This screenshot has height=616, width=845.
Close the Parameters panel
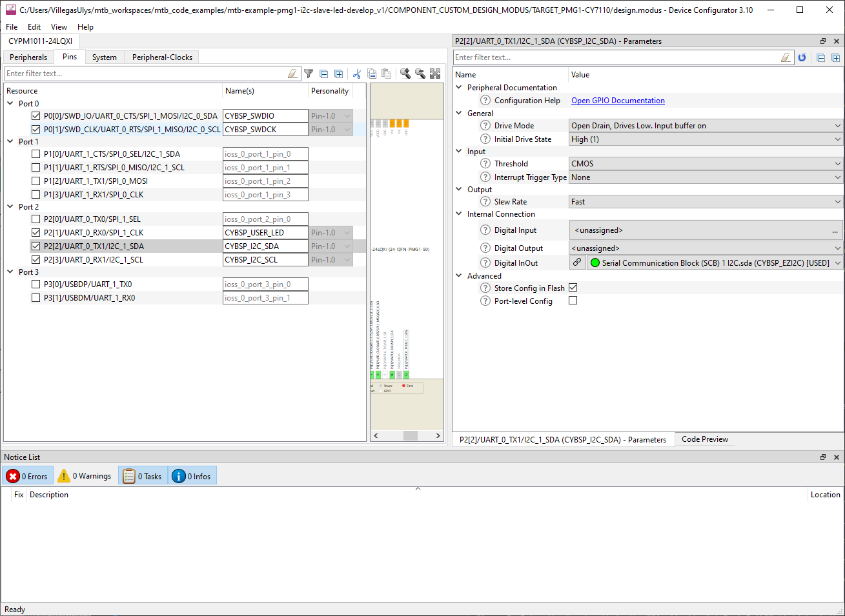(837, 41)
